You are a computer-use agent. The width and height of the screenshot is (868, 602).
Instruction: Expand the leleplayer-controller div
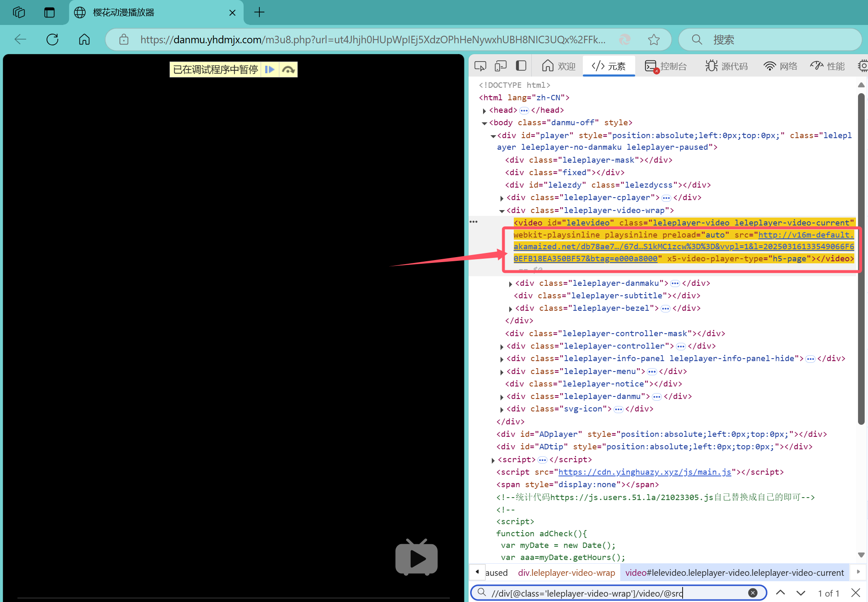coord(502,347)
